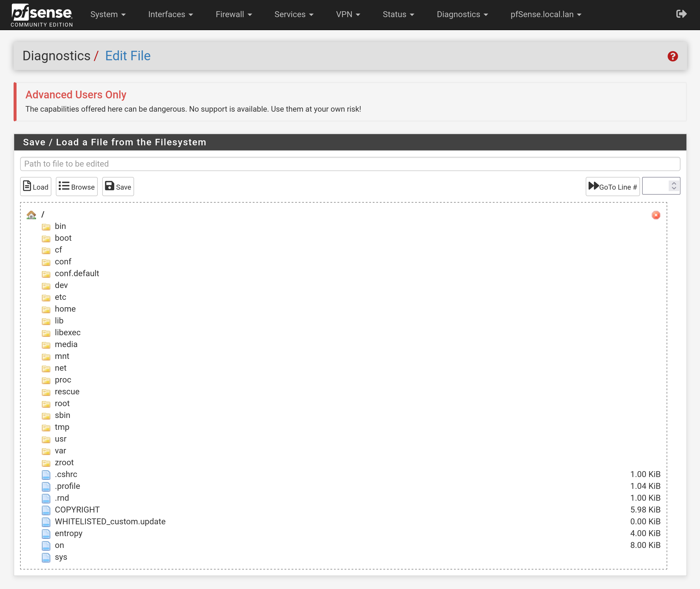
Task: Open the media folder icon
Action: point(46,345)
